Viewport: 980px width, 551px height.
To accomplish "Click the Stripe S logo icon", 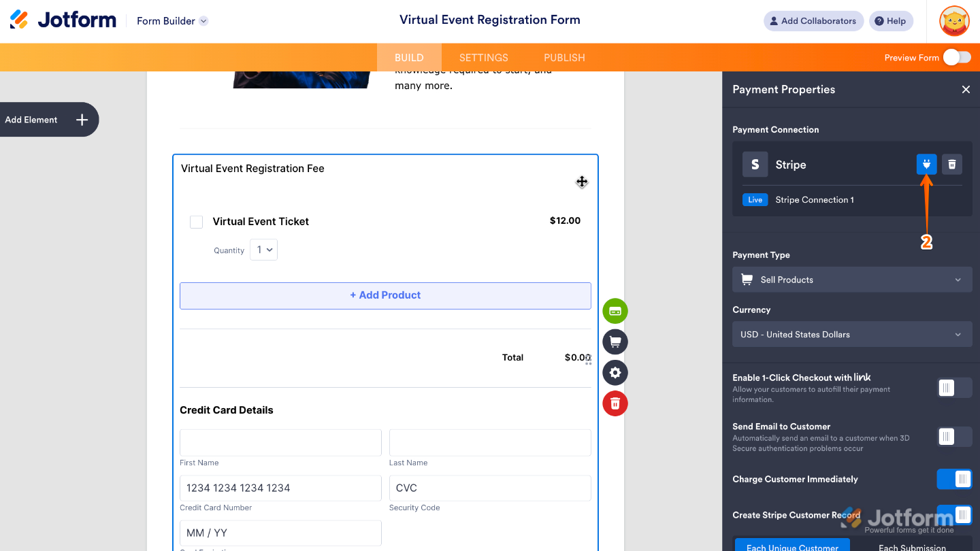I will point(755,165).
